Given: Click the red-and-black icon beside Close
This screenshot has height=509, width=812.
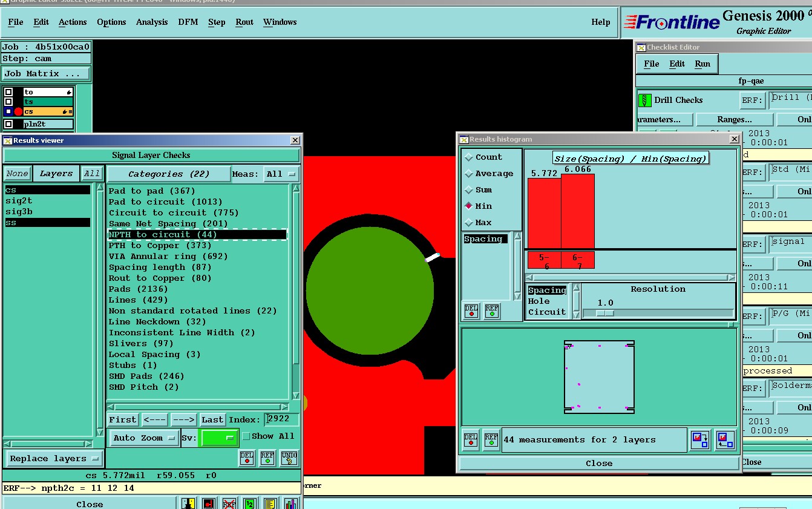Looking at the screenshot, I should (x=209, y=504).
